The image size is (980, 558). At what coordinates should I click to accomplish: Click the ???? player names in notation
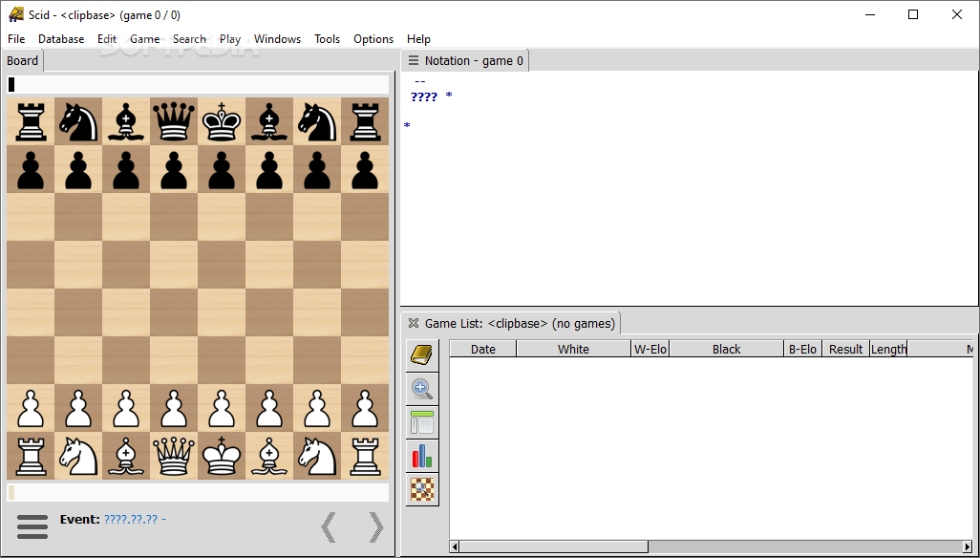coord(424,97)
